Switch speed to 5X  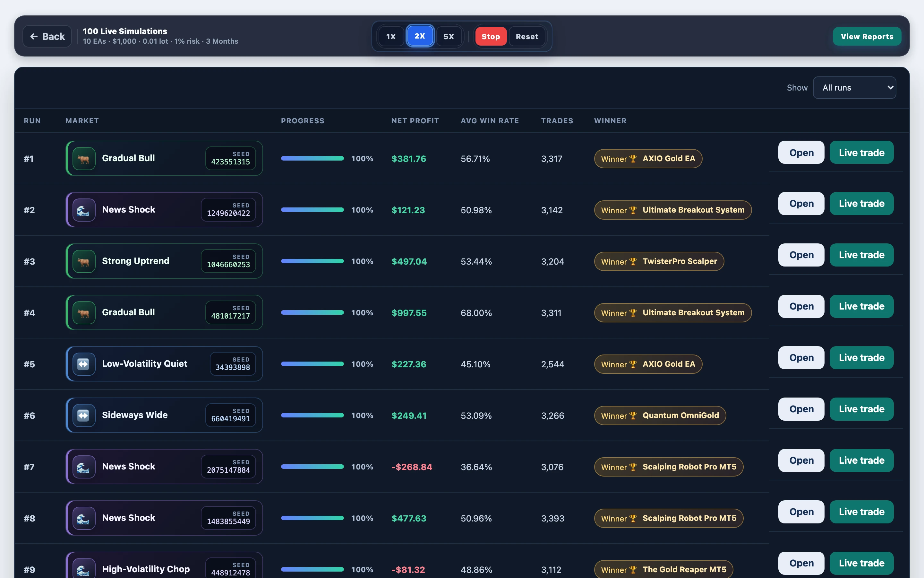[449, 36]
